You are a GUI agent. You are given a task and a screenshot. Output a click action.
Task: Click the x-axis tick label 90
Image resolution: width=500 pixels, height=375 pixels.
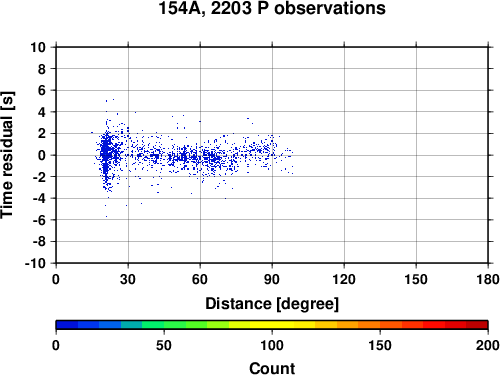[x=272, y=279]
